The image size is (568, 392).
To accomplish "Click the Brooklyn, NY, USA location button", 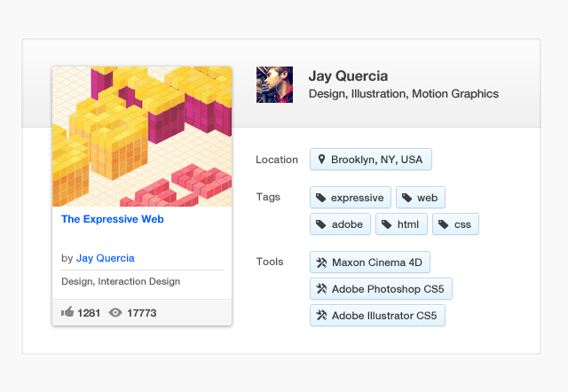I will [x=370, y=160].
